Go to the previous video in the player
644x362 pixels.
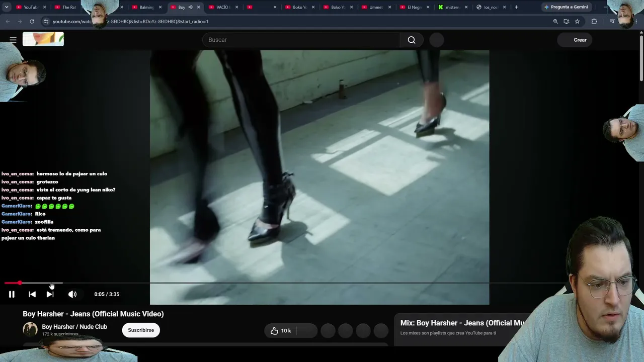pos(32,294)
